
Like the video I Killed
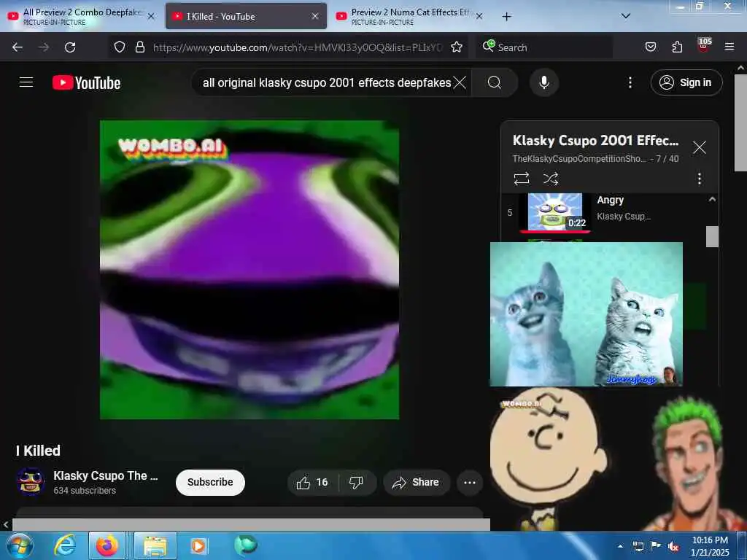(x=312, y=483)
